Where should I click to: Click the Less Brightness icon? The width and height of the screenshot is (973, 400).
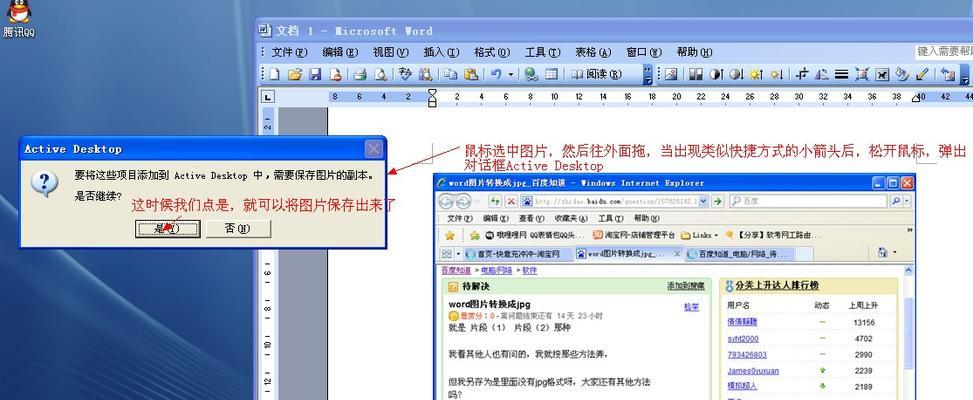tap(776, 74)
